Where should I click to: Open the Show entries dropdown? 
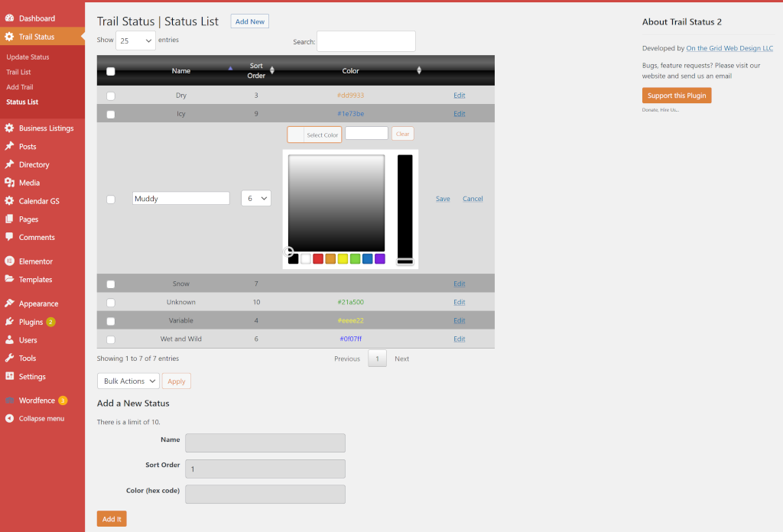pos(135,41)
